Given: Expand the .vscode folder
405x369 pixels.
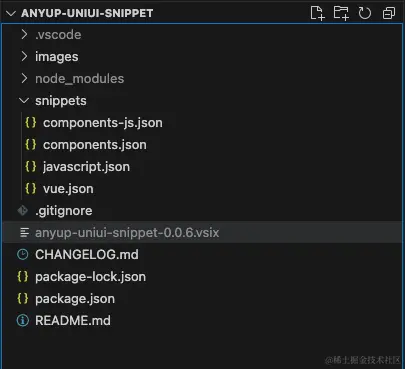Looking at the screenshot, I should coord(203,35).
